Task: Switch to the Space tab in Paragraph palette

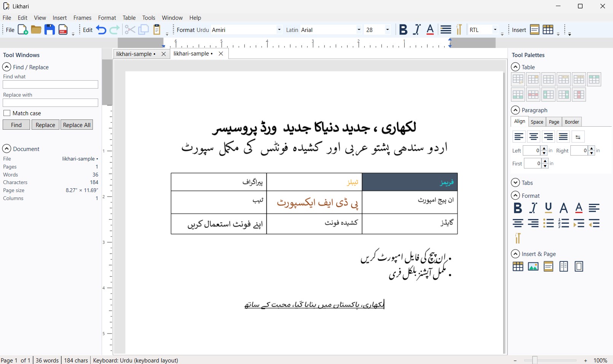Action: (x=537, y=122)
